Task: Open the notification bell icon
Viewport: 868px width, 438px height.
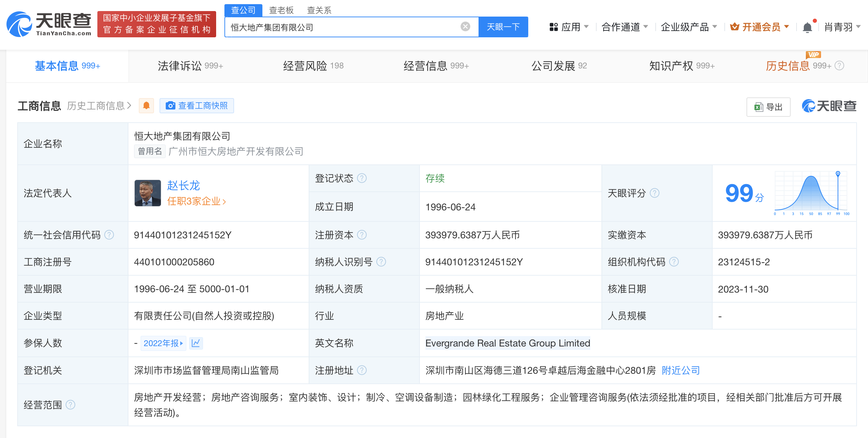Action: click(808, 27)
